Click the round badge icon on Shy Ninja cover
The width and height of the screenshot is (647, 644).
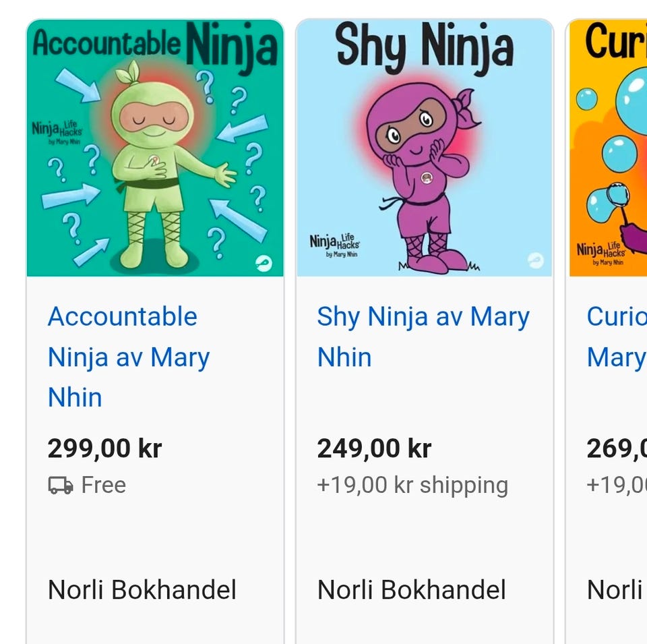[x=535, y=260]
